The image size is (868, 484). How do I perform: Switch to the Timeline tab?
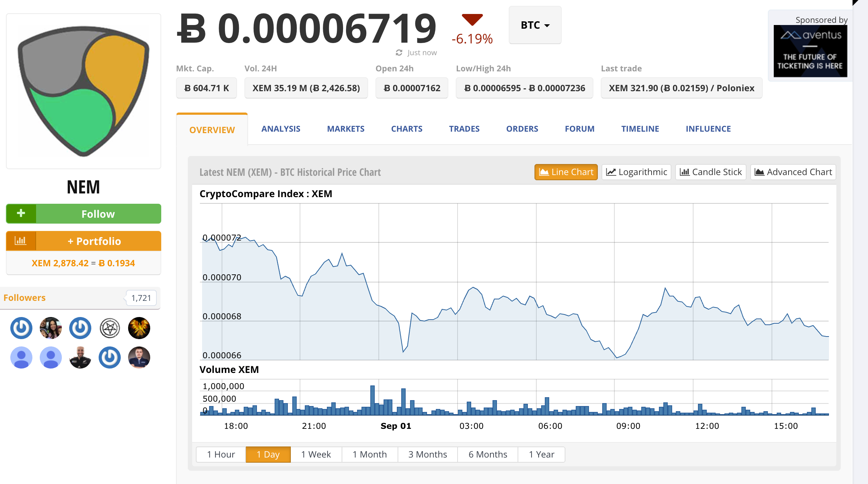[x=640, y=129]
